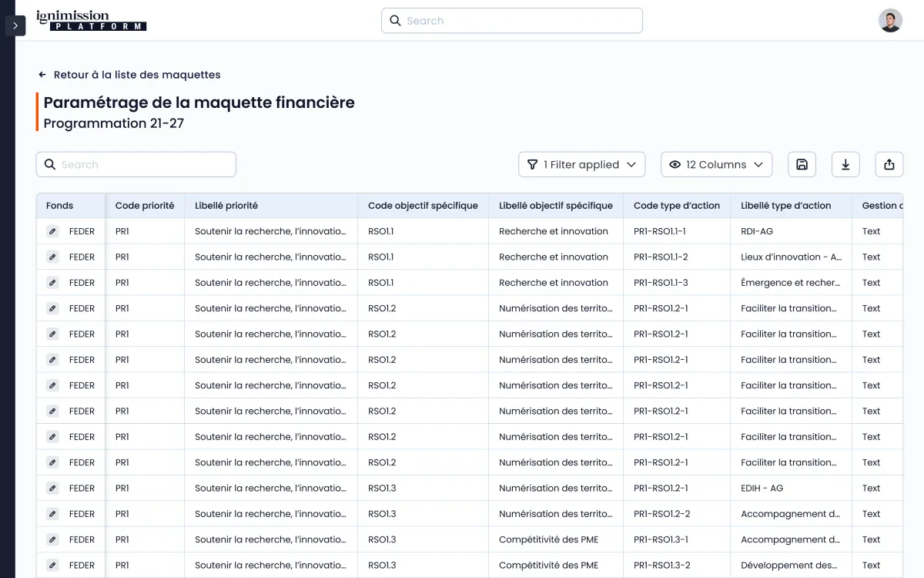The image size is (924, 578).
Task: Click the share/export icon button
Action: coord(889,164)
